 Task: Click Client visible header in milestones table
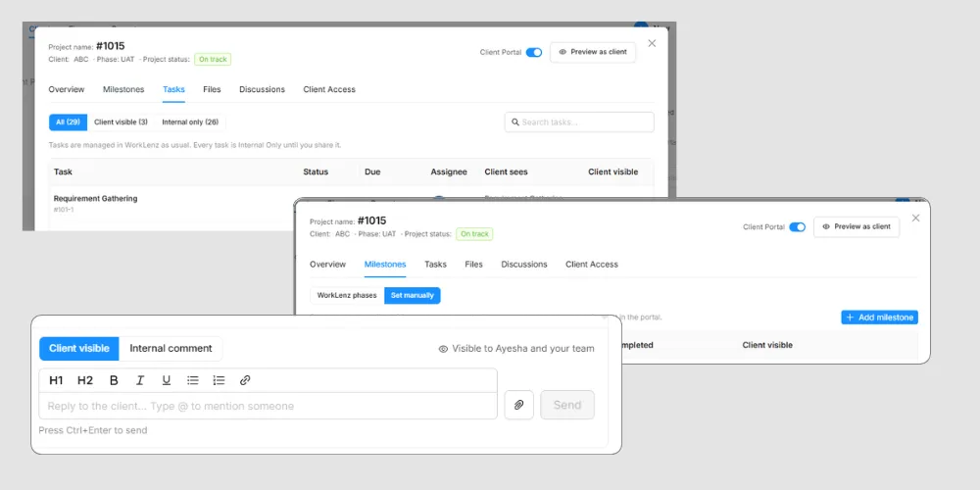pyautogui.click(x=767, y=345)
